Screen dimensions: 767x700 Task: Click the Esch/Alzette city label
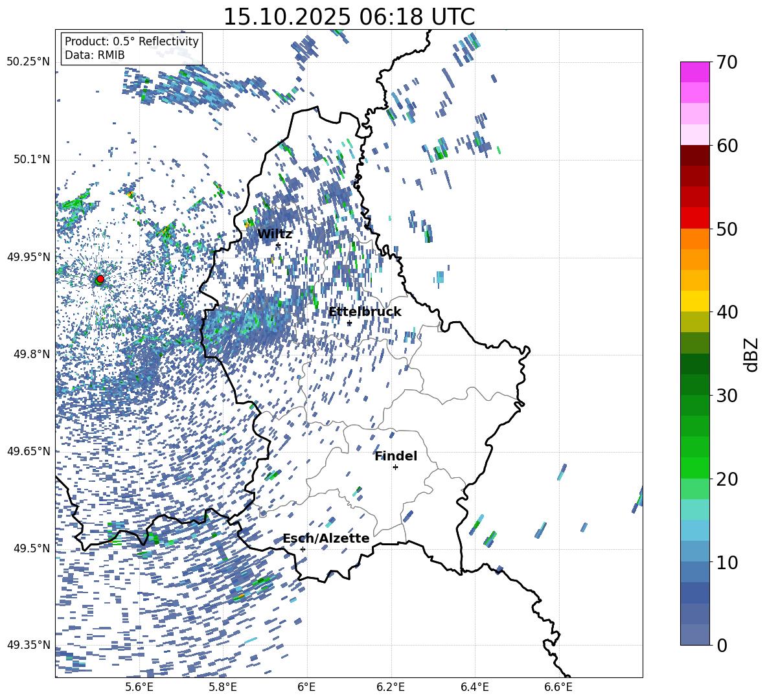click(x=326, y=538)
